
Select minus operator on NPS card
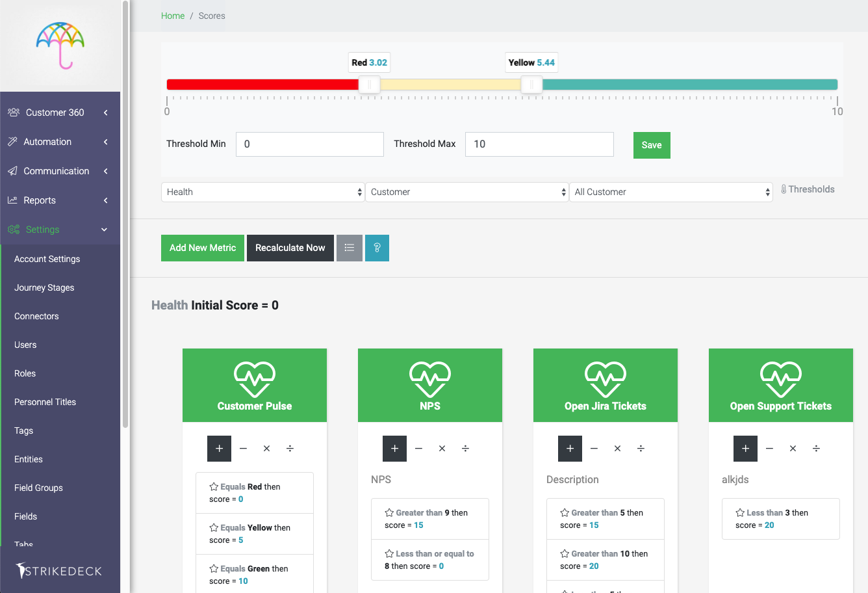[x=418, y=449]
